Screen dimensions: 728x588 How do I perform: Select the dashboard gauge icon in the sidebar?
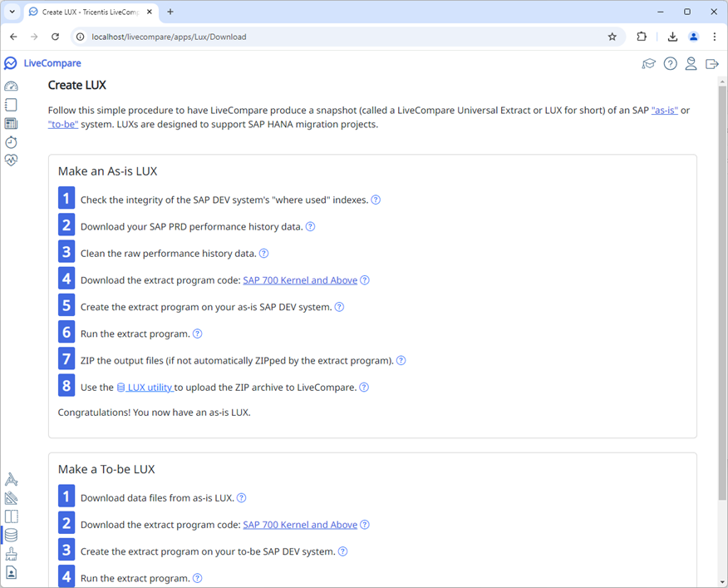click(x=11, y=86)
